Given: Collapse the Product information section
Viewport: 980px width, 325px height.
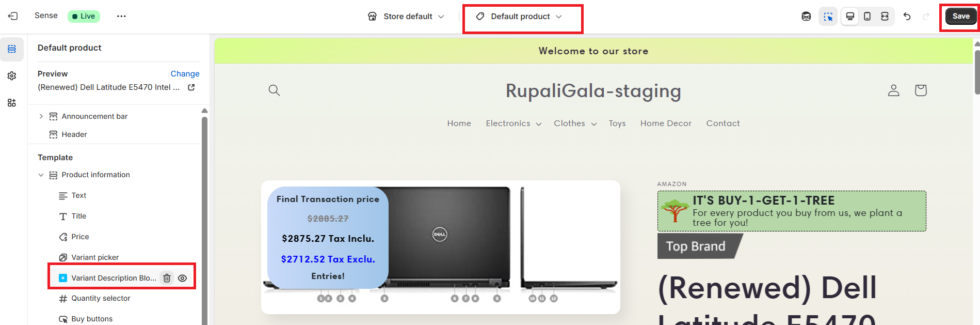Looking at the screenshot, I should 41,175.
